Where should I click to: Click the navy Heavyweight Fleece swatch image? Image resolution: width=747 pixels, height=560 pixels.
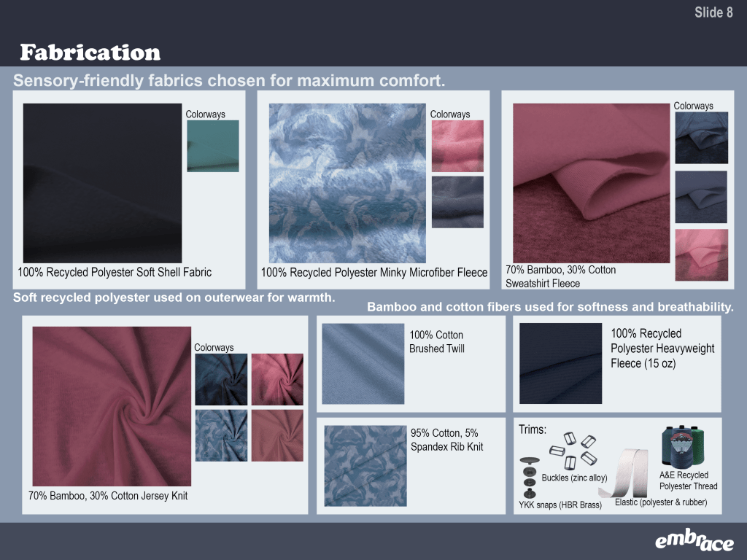tap(560, 363)
